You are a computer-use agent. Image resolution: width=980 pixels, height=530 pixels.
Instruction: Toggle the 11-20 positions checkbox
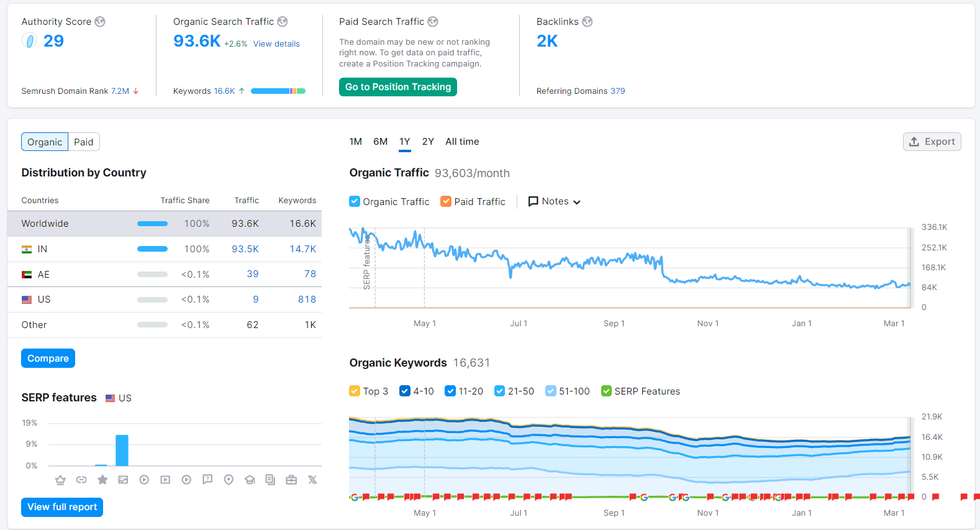[x=450, y=391]
